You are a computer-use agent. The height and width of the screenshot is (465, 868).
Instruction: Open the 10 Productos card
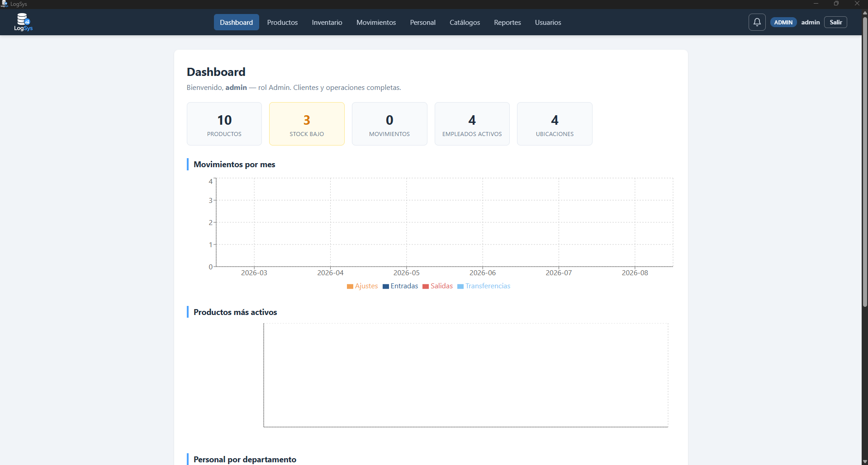pos(224,124)
